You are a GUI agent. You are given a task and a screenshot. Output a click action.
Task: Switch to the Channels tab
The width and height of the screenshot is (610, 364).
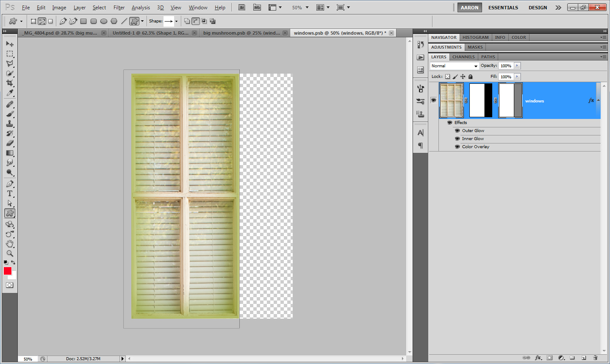pyautogui.click(x=463, y=57)
